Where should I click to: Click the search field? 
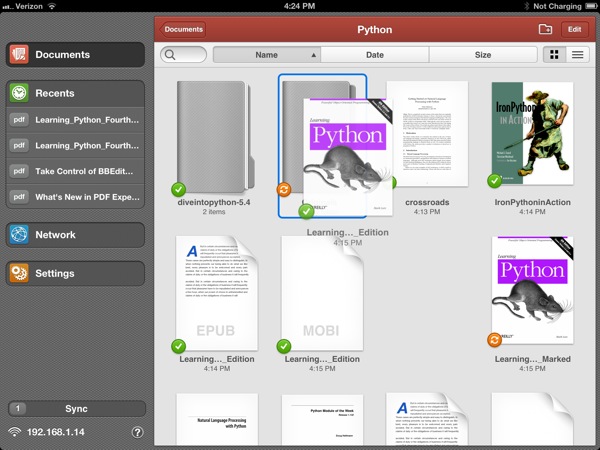183,55
